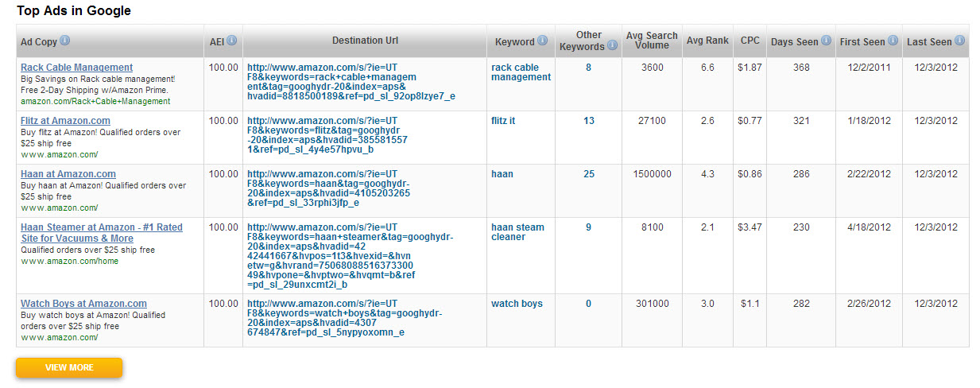Image resolution: width=980 pixels, height=388 pixels.
Task: Click display URL amazon.com/Rack+Cable+Management
Action: (x=95, y=102)
